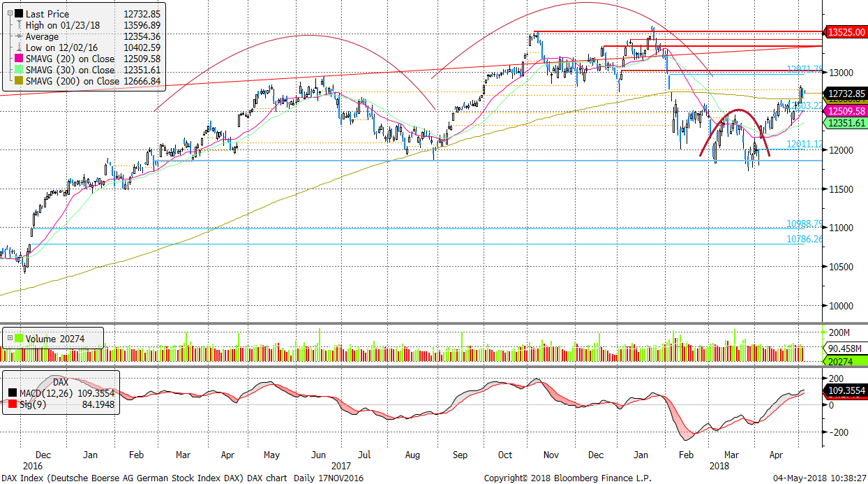868x484 pixels.
Task: Select the 'SMAVG (30) on Close' legend label
Action: [x=70, y=70]
